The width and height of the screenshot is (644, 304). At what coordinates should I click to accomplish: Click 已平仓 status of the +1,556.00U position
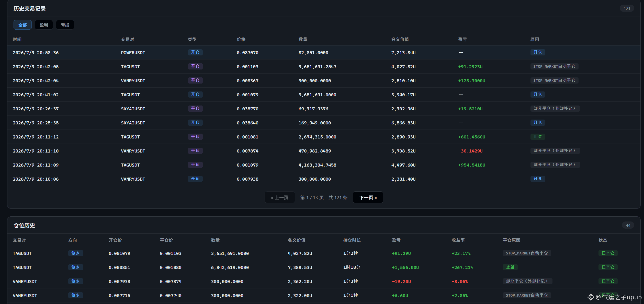[608, 267]
